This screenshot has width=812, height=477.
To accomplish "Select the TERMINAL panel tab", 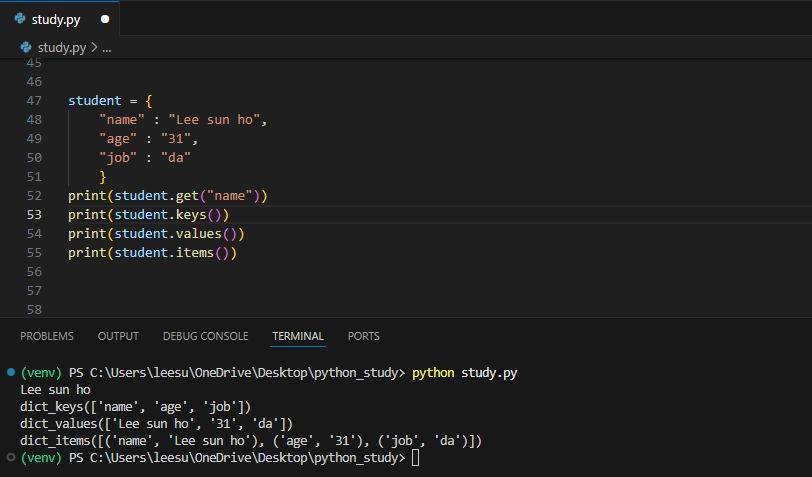I will 298,336.
